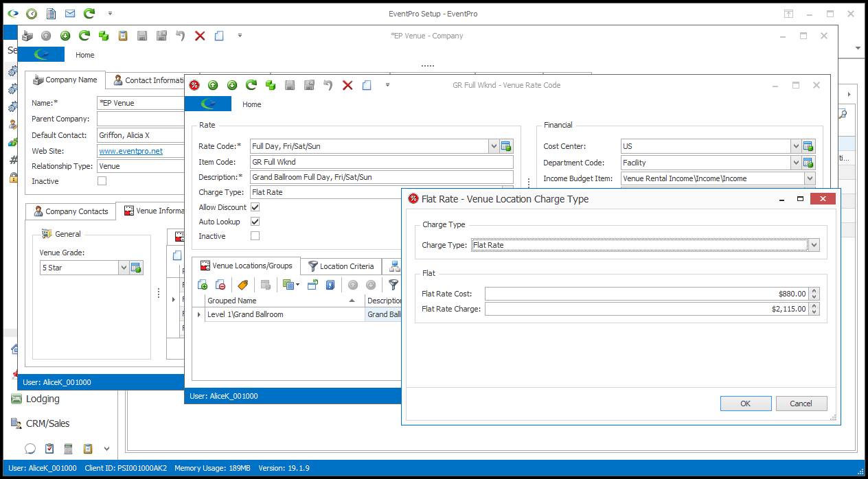This screenshot has width=868, height=479.
Task: Undo changes in the EP Venue window
Action: coord(181,36)
